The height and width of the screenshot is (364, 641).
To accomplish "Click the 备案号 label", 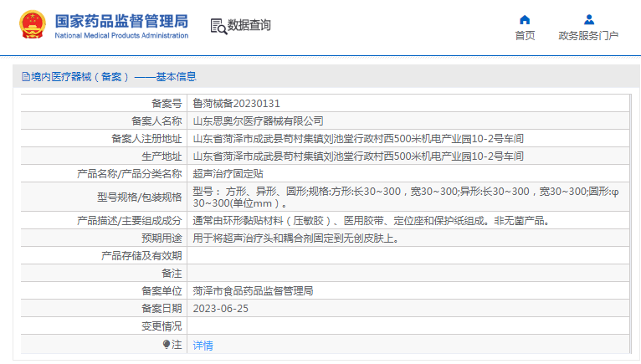I will coord(167,104).
